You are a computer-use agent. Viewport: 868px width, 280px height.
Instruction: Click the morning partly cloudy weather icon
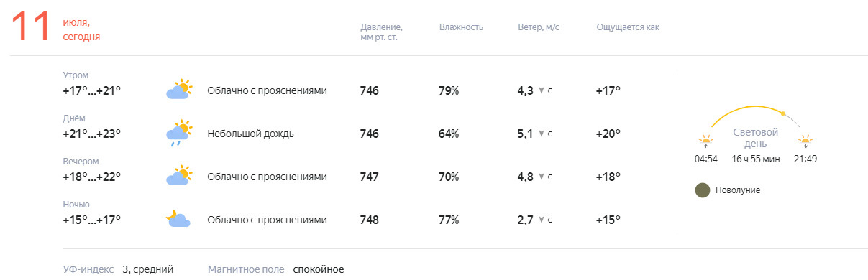click(179, 90)
